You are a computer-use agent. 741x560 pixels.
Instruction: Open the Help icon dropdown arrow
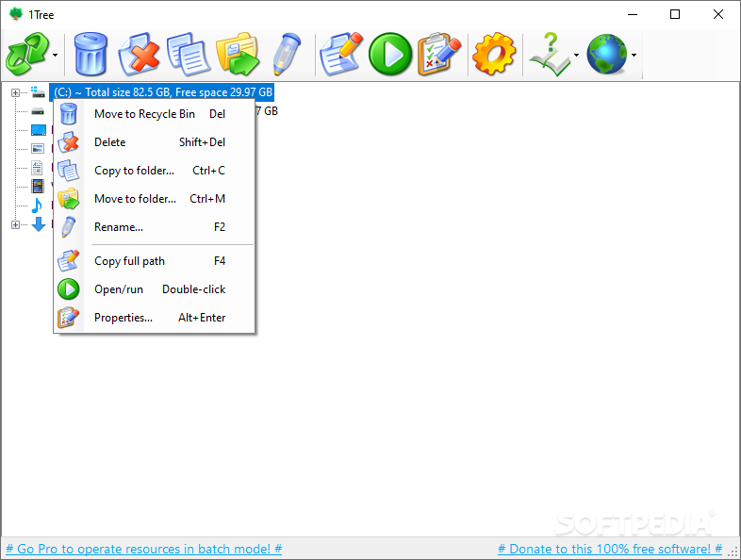(x=576, y=55)
